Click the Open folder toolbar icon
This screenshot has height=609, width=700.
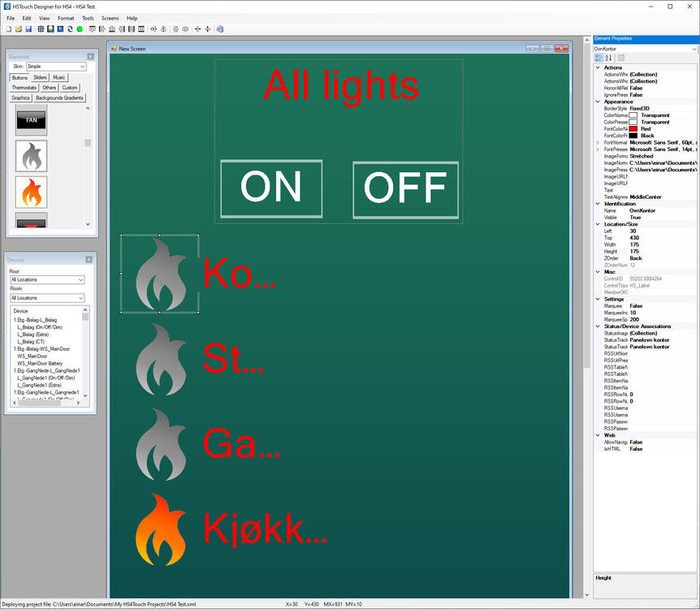point(19,29)
